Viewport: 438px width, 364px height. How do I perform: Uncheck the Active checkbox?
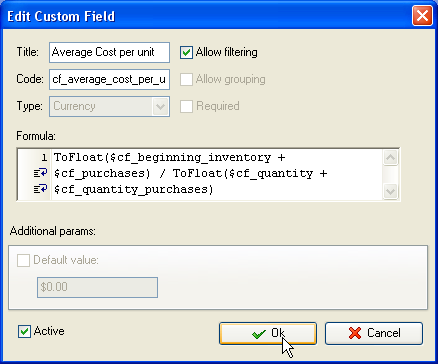pyautogui.click(x=24, y=332)
